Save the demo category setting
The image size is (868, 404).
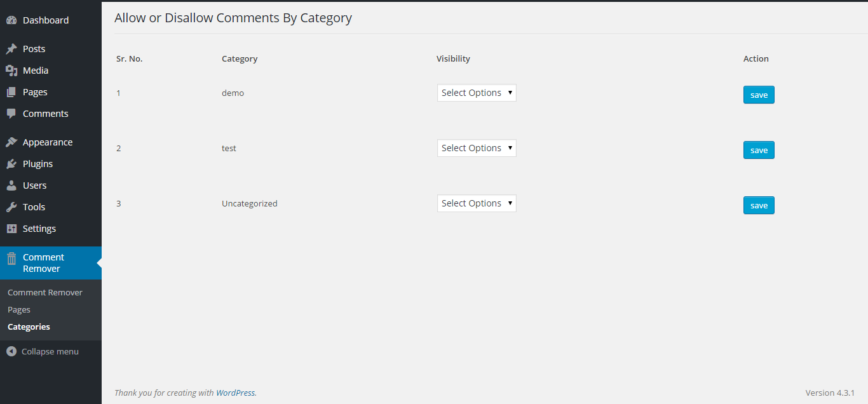tap(759, 95)
